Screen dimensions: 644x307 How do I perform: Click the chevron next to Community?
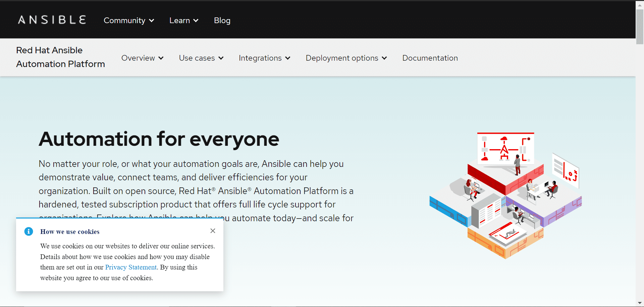[152, 20]
